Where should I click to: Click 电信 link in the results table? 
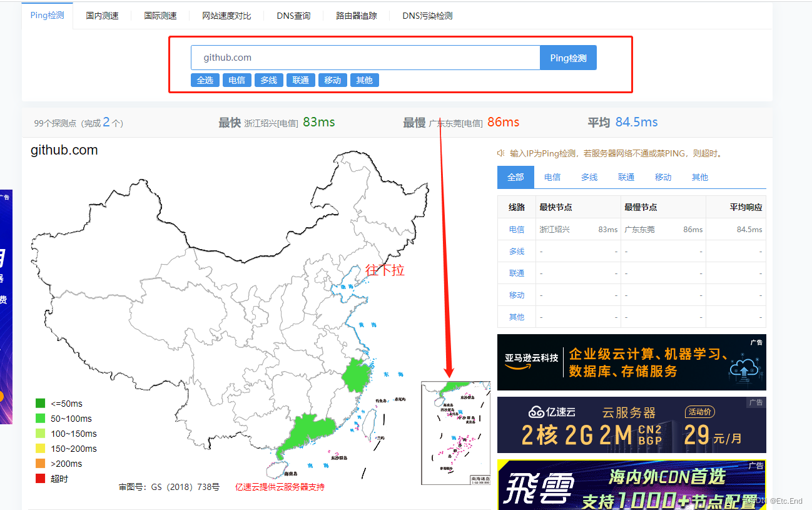point(517,230)
